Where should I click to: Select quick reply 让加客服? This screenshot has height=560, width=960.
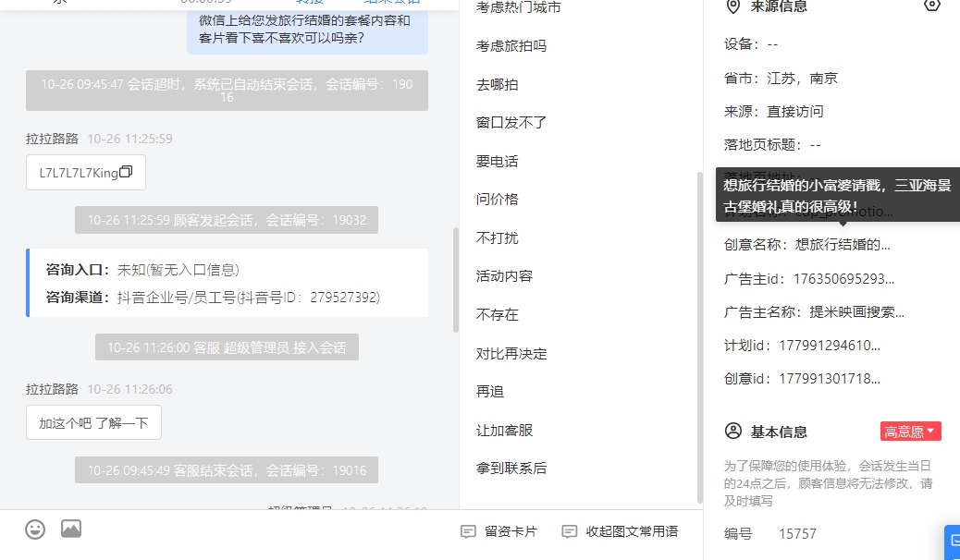coord(504,431)
